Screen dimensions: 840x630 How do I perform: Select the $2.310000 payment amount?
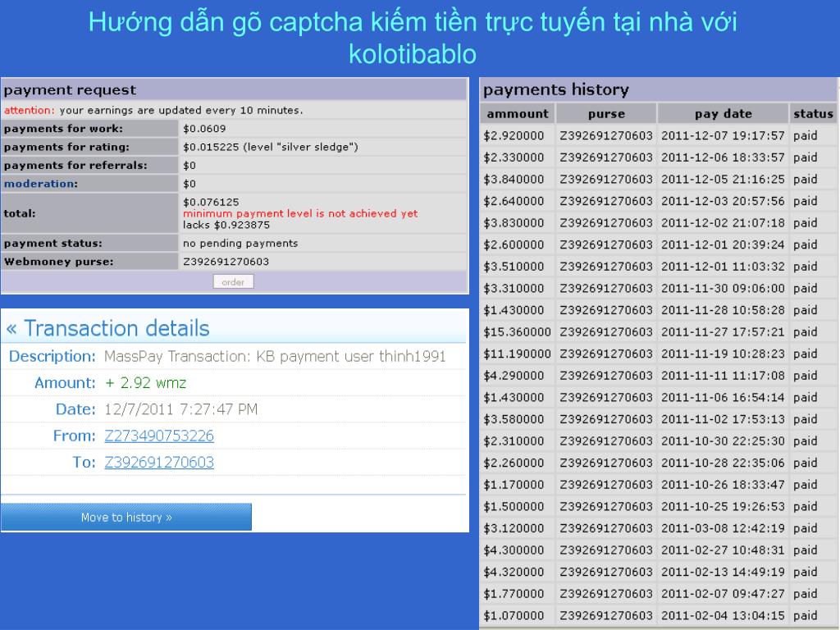(x=514, y=441)
